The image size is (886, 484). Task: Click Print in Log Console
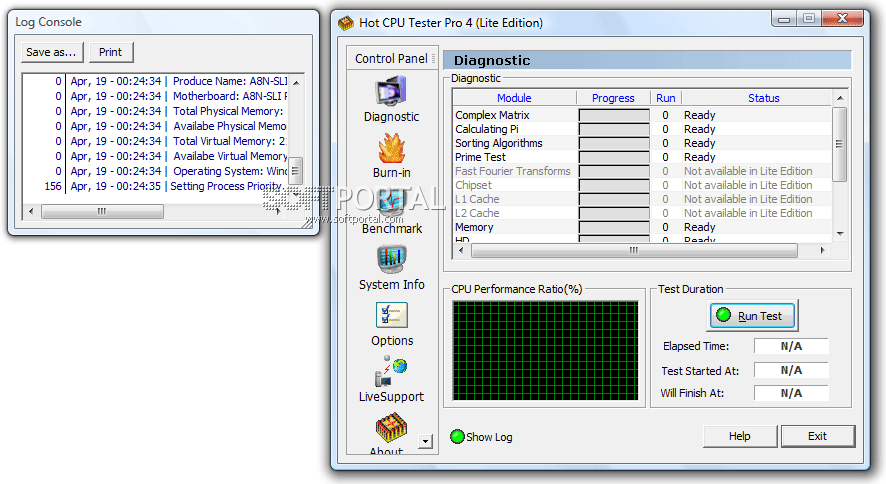111,52
